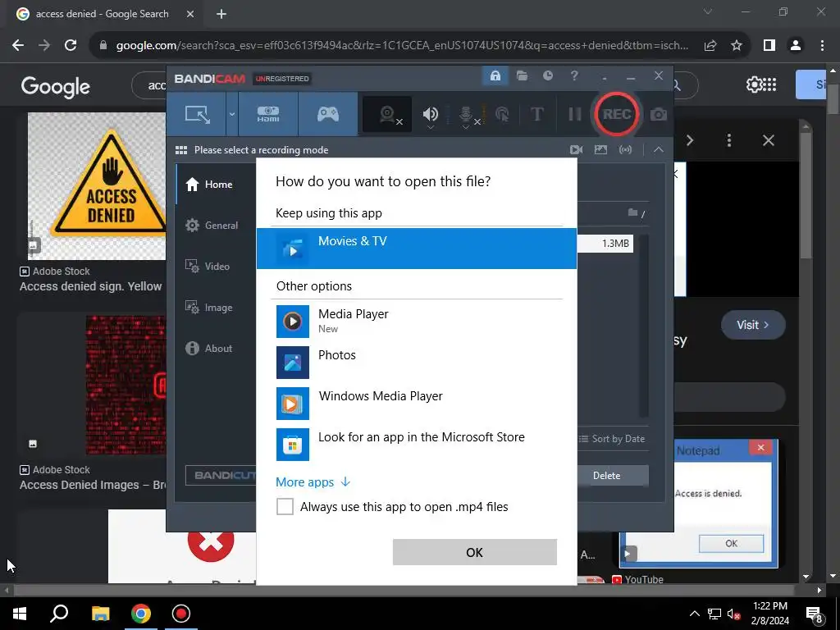Open Image settings in Bandicam sidebar
This screenshot has width=840, height=630.
[x=216, y=308]
